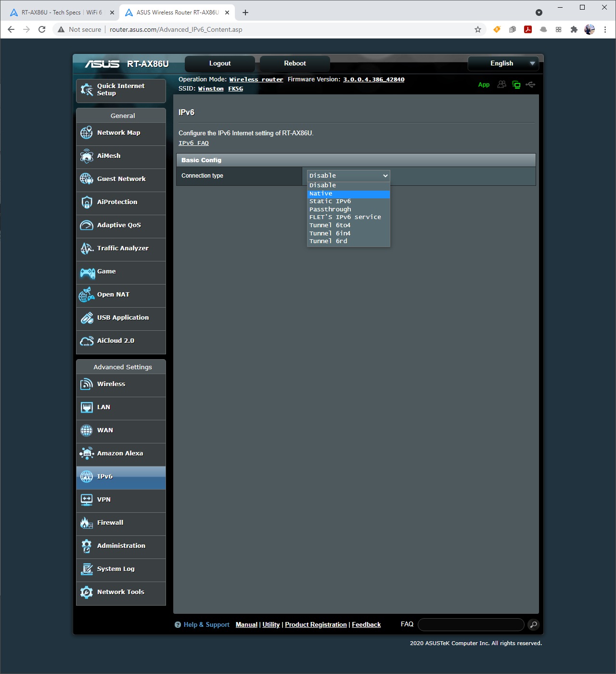Click the FAQ search magnifier icon
Image resolution: width=616 pixels, height=674 pixels.
coord(533,625)
